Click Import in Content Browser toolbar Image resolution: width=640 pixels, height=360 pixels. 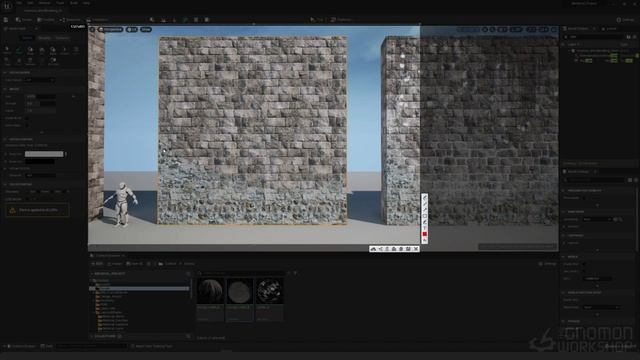click(115, 264)
